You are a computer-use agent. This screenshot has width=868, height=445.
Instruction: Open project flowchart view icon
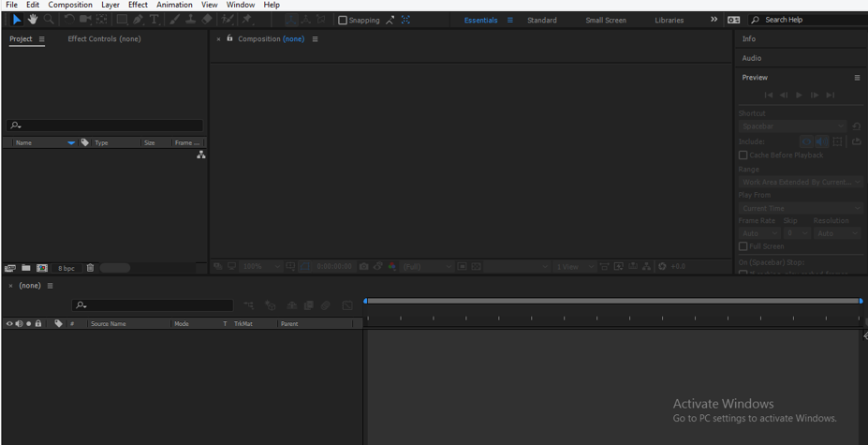(201, 156)
